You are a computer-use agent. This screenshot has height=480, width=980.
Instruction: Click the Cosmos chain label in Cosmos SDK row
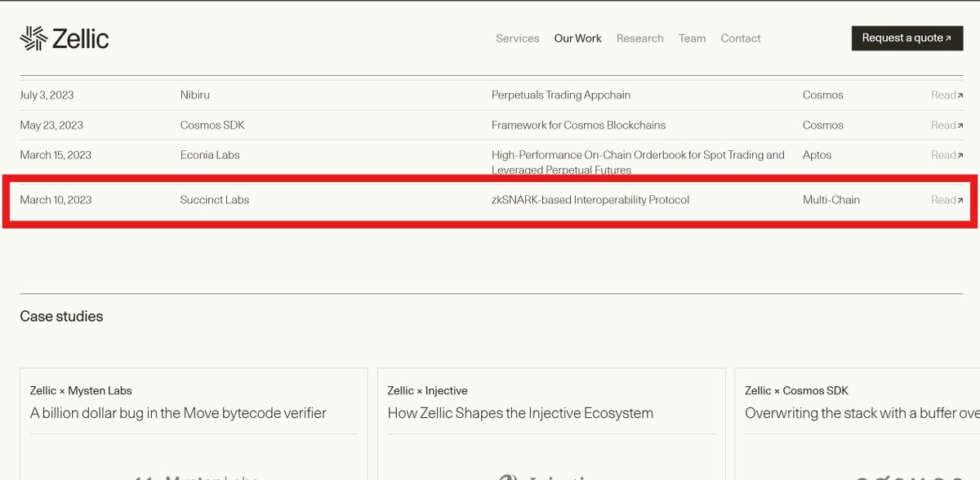click(x=823, y=125)
